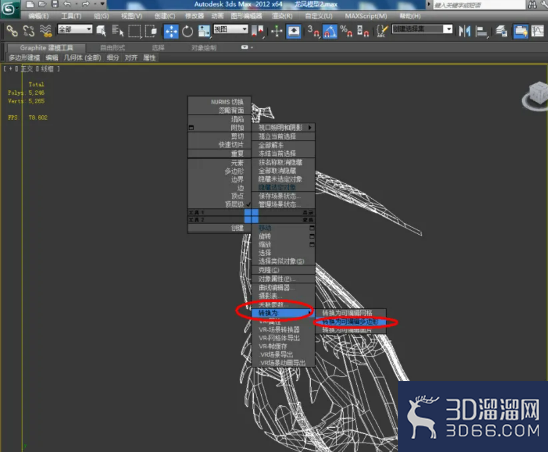This screenshot has width=548, height=452.
Task: Click the New file icon in title bar
Action: 30,4
